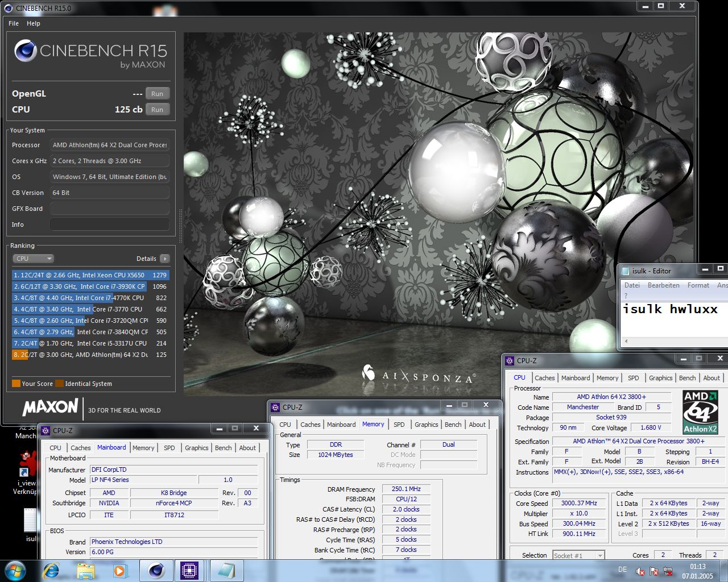Open Windows Explorer folder icon in taskbar

[85, 571]
